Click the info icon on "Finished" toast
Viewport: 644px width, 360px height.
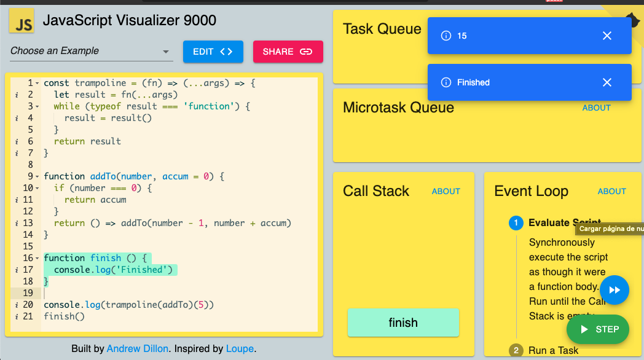coord(446,82)
